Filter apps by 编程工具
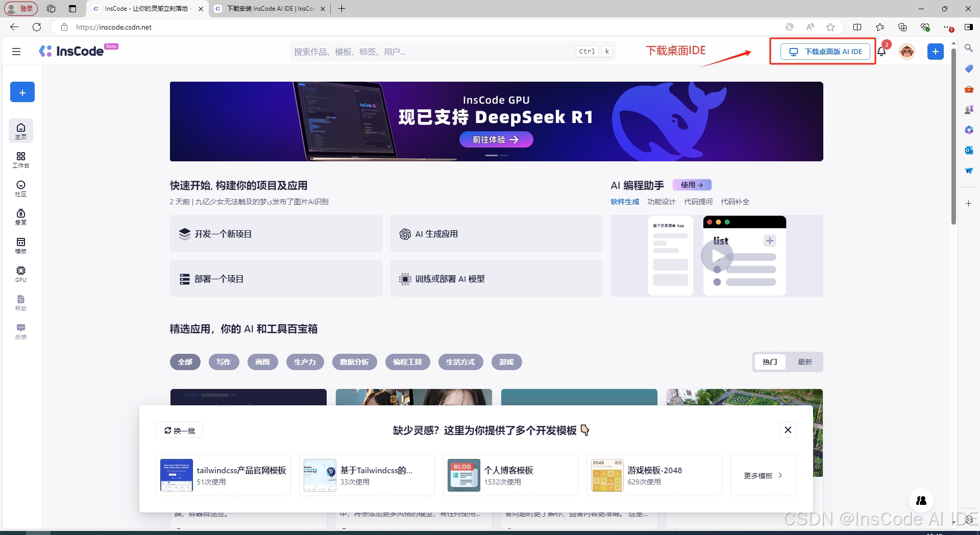Viewport: 980px width, 535px height. click(x=408, y=362)
